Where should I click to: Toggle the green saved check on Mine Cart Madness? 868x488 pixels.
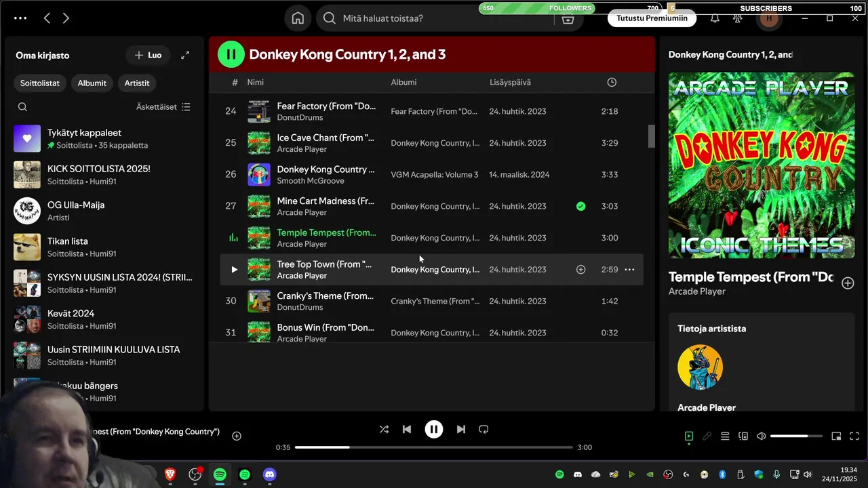580,206
